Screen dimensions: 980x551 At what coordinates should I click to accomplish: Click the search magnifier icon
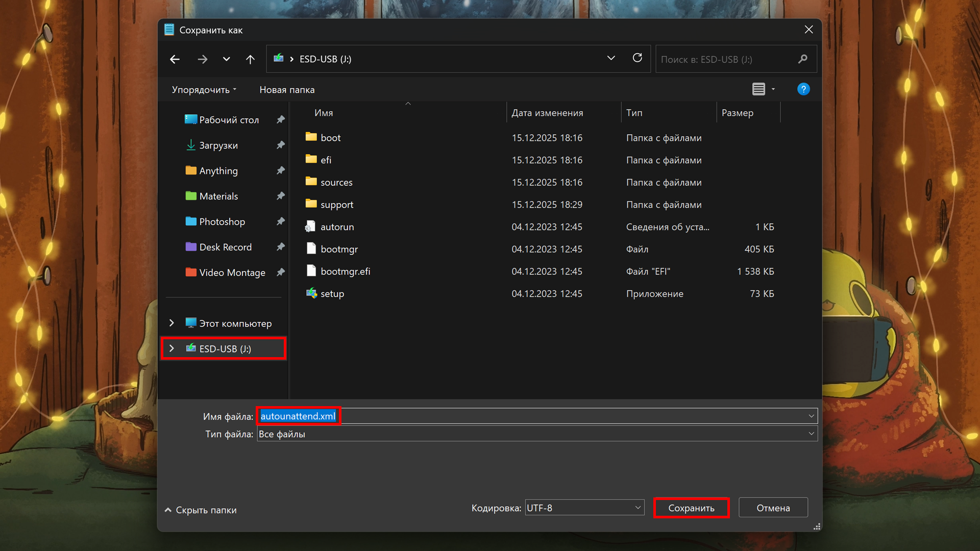click(x=802, y=59)
